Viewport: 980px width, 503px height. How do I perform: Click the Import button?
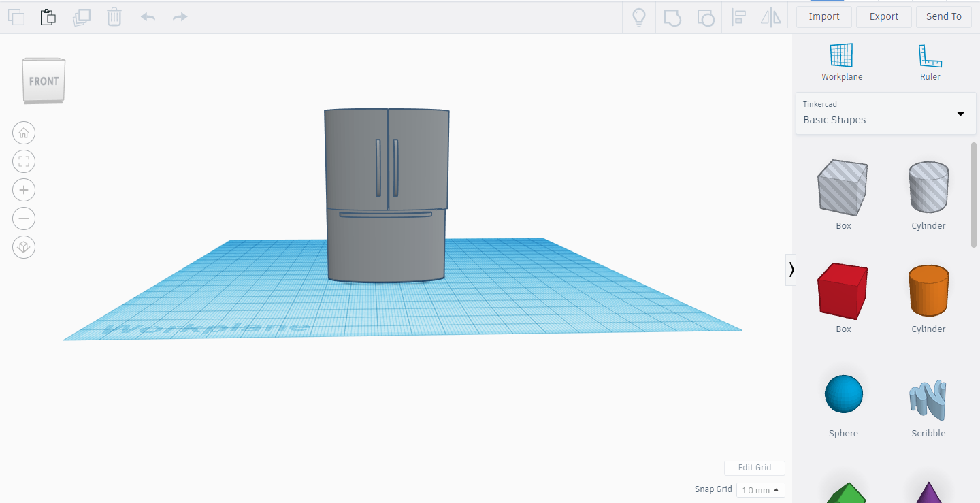(x=824, y=16)
